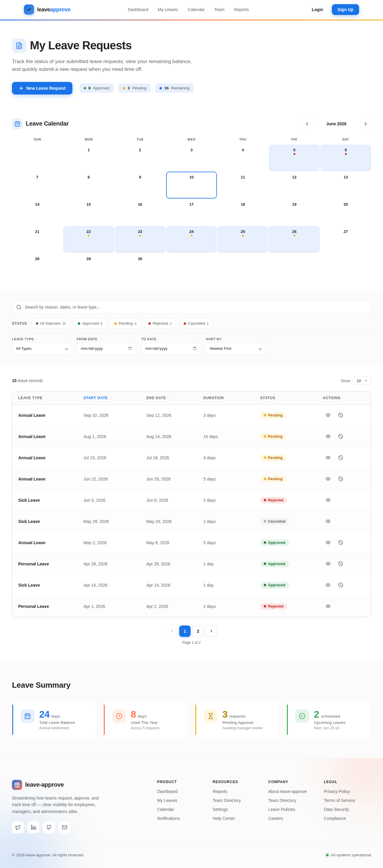383x868 pixels.
Task: Open the To Date calendar picker icon
Action: [194, 348]
